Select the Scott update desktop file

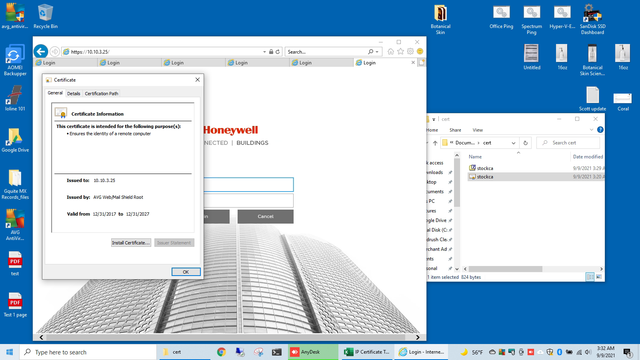592,99
